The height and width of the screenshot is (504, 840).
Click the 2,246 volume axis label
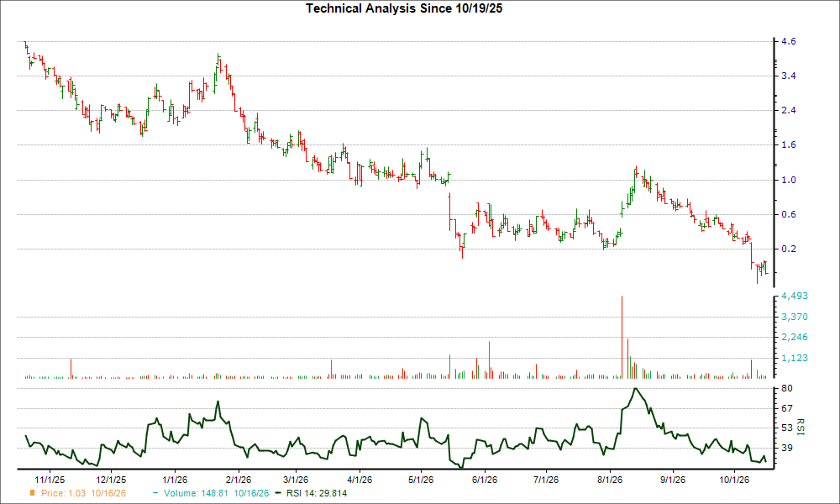coord(795,338)
